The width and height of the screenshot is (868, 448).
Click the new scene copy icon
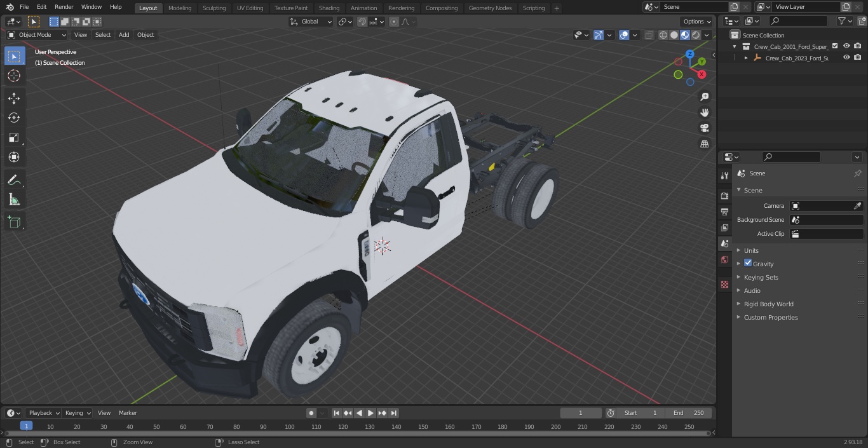click(734, 7)
